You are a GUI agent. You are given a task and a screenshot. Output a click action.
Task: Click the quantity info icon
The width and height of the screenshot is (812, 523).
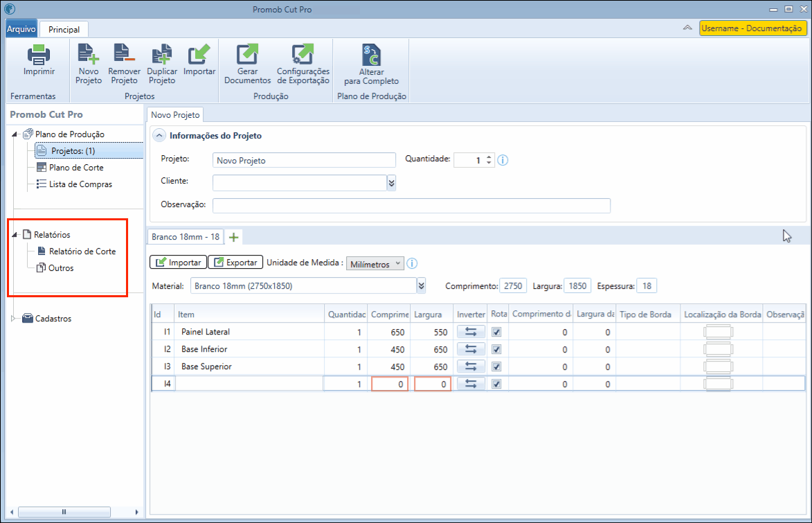pyautogui.click(x=503, y=160)
